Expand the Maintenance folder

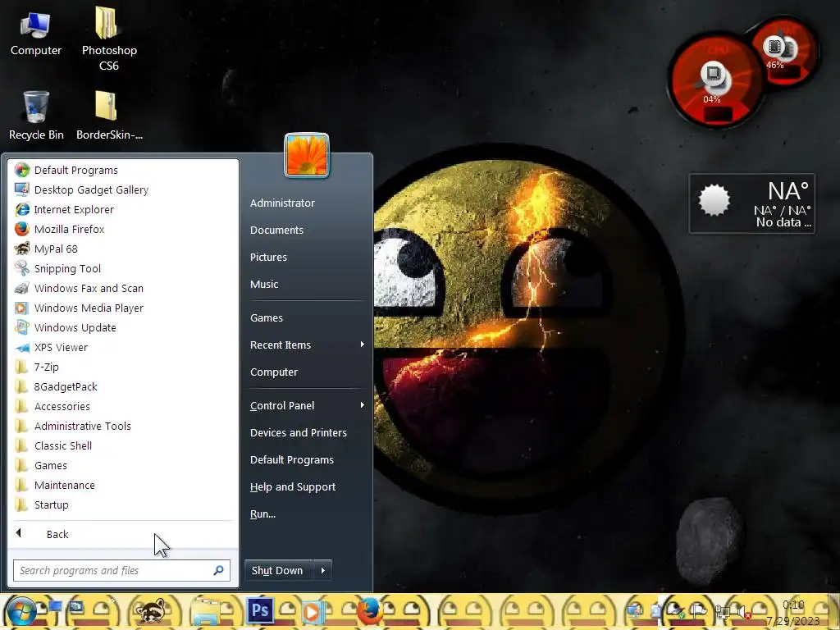(123, 486)
